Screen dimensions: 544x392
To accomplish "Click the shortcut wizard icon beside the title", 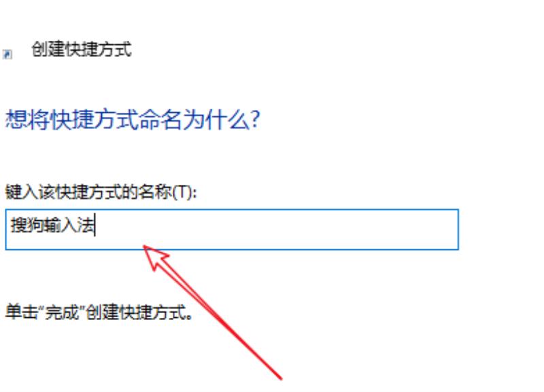I will tap(7, 54).
